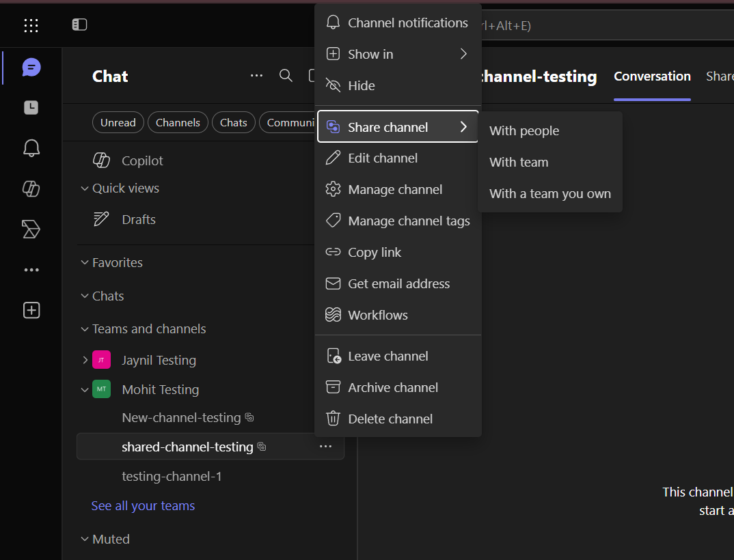The width and height of the screenshot is (734, 560).
Task: Click the Jaynil Testing team avatar
Action: point(102,360)
